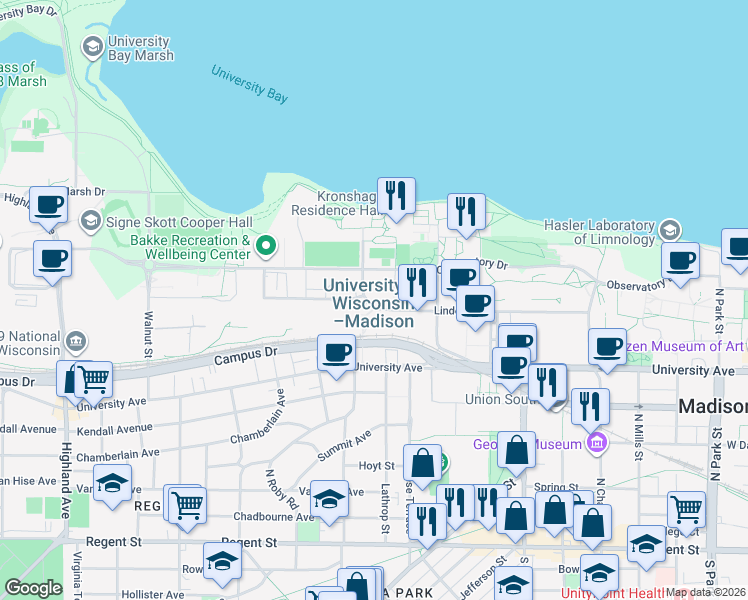Select the Lathrop St street label
The height and width of the screenshot is (600, 748).
(x=385, y=508)
